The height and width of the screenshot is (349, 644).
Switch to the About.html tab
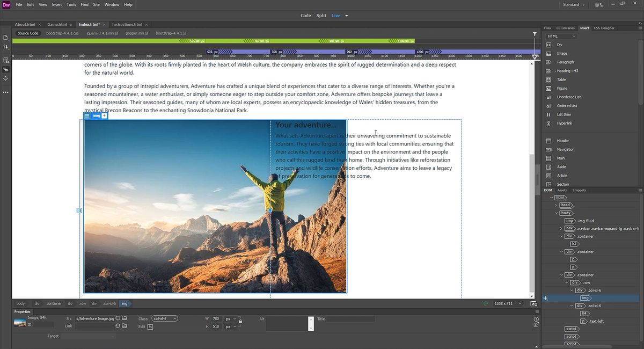(26, 24)
